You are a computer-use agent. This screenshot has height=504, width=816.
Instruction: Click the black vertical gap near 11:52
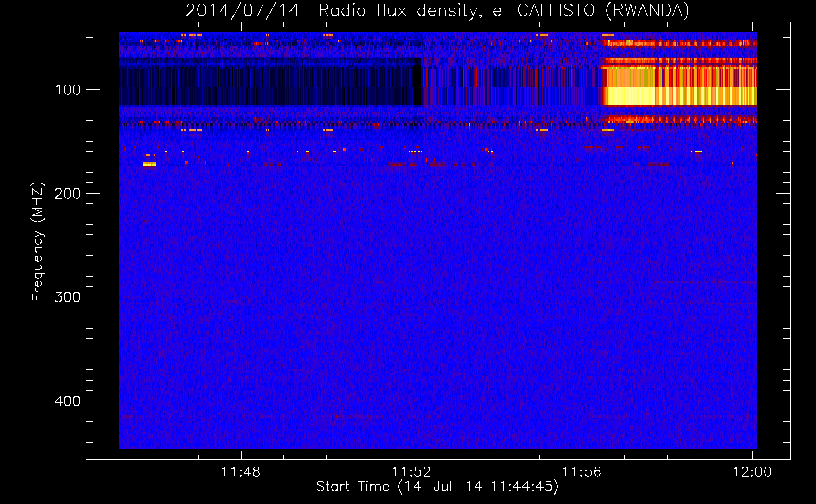tap(417, 82)
